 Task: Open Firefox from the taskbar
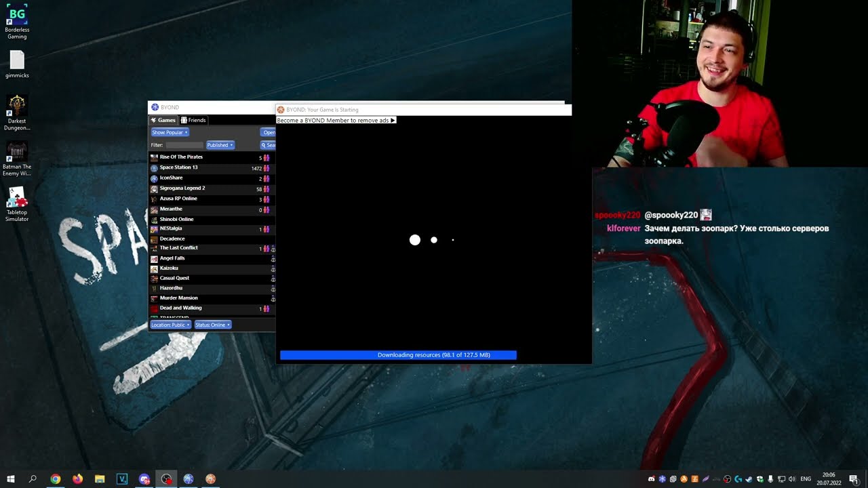point(77,479)
